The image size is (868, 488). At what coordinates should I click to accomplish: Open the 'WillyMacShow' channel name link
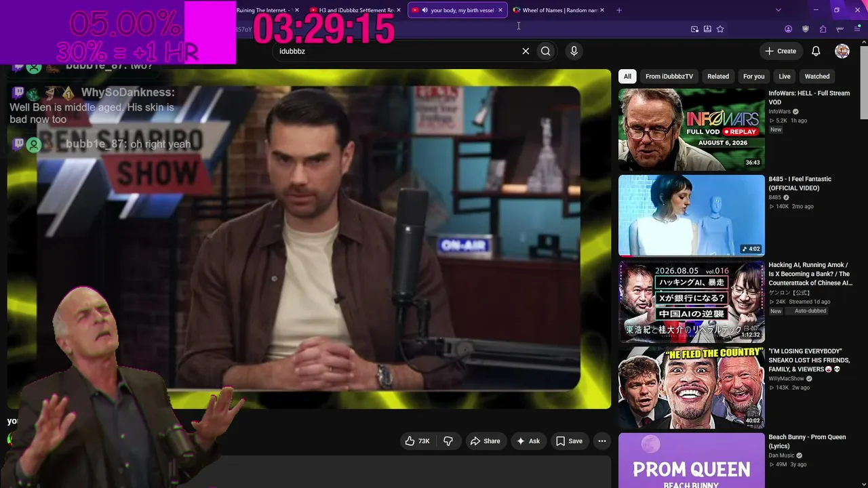[787, 379]
